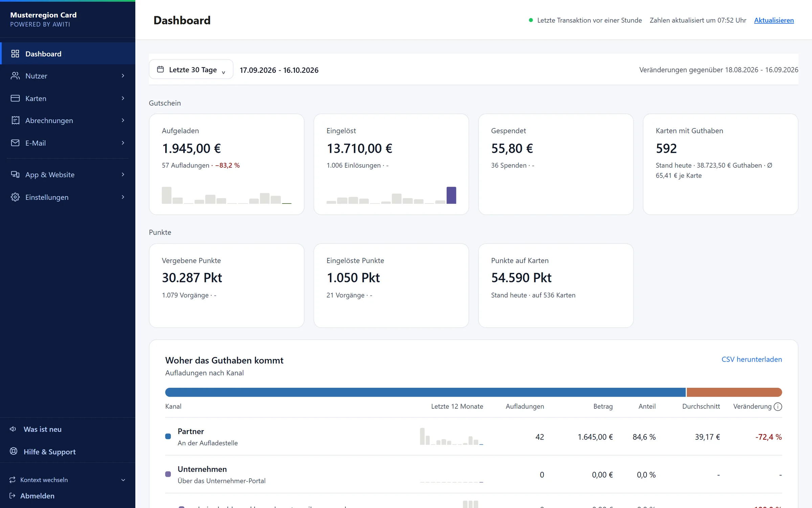Expand the Abrechnungen menu chevron
The height and width of the screenshot is (508, 812).
pyautogui.click(x=123, y=120)
